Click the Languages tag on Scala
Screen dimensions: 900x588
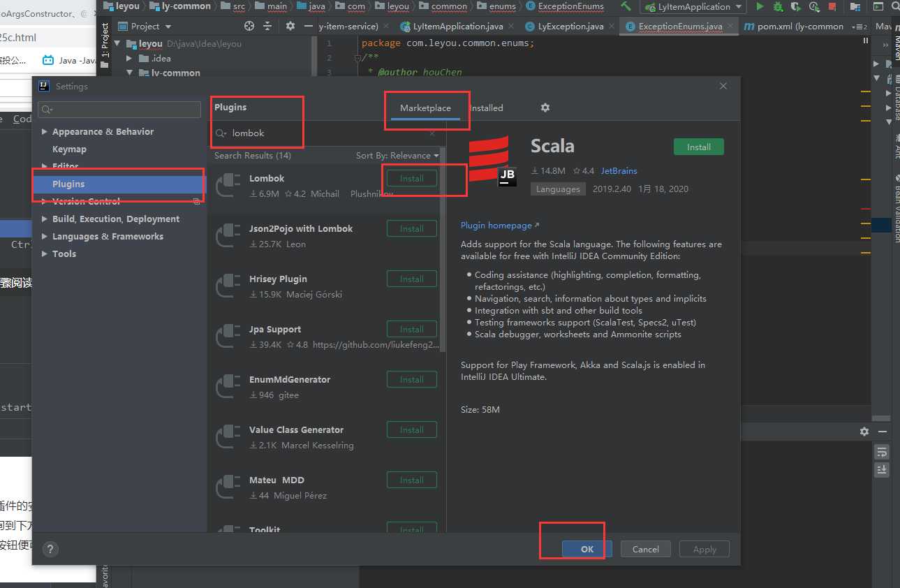click(x=558, y=189)
